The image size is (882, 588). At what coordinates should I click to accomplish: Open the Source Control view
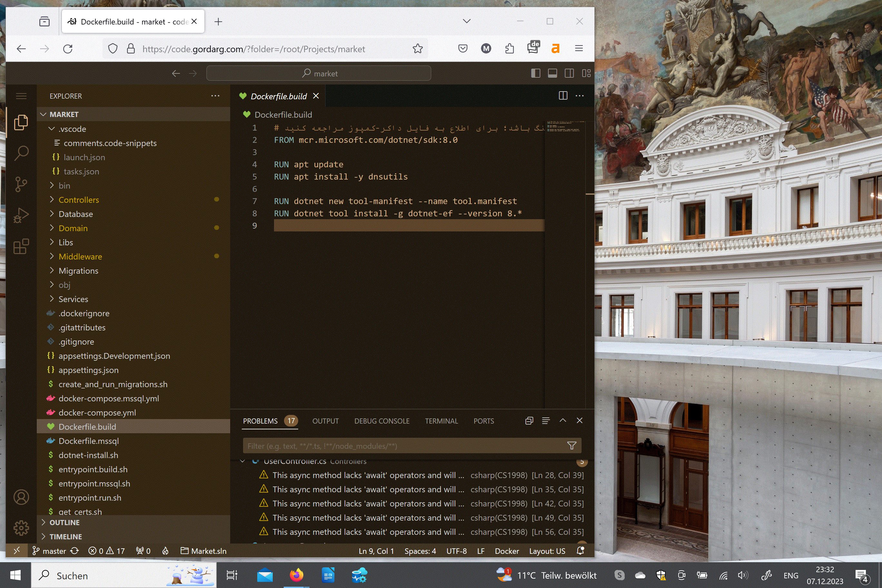tap(21, 184)
